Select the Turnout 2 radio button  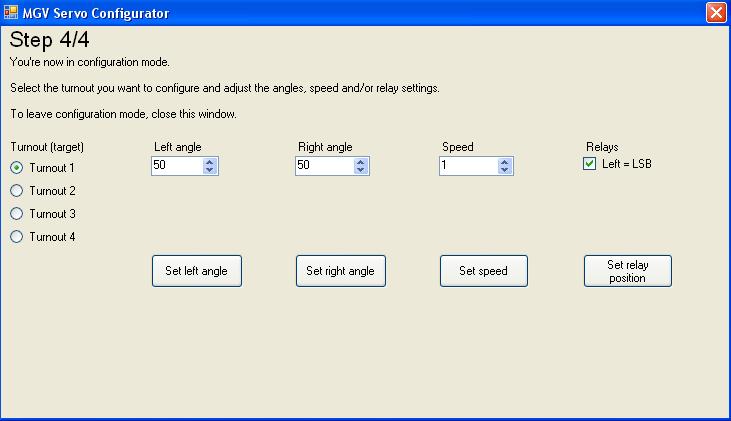point(16,191)
